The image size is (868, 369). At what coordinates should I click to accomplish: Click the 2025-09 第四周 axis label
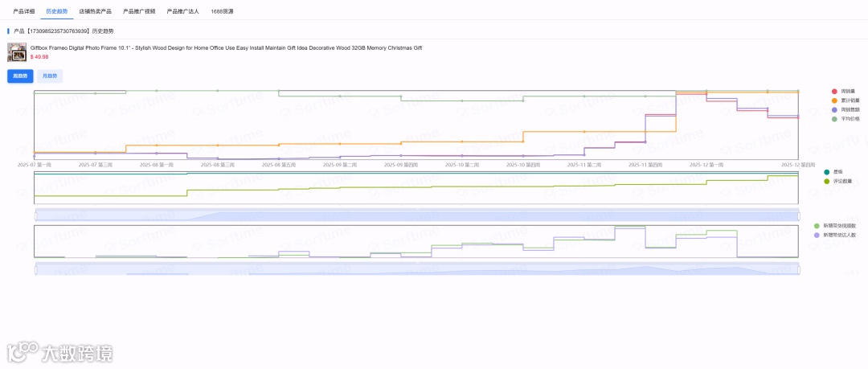401,165
